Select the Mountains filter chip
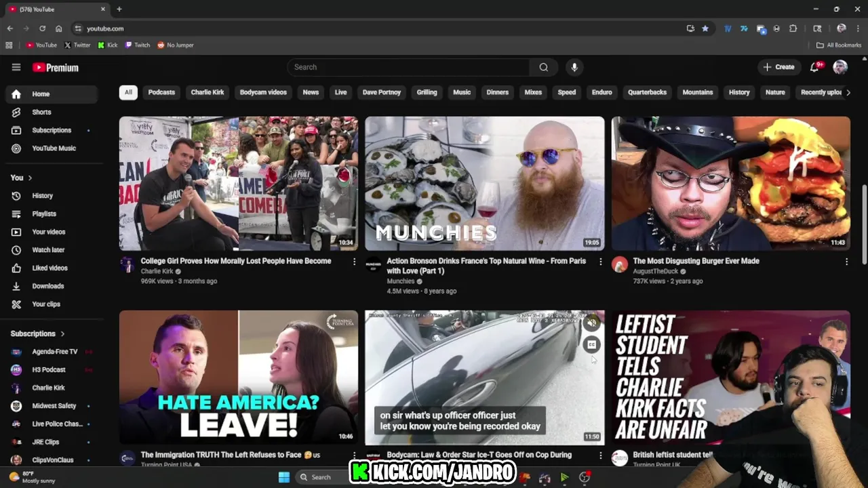 pos(698,92)
